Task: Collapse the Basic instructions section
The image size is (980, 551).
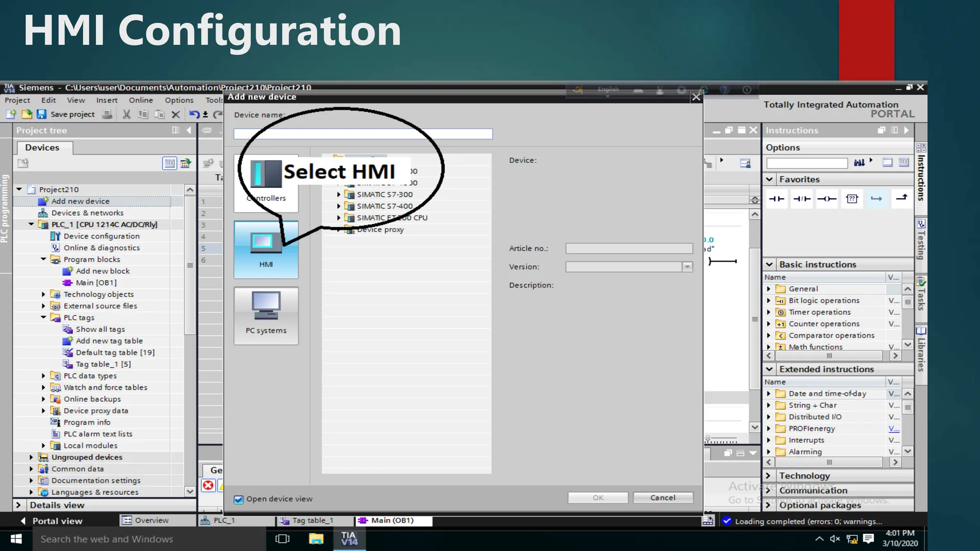Action: point(769,264)
